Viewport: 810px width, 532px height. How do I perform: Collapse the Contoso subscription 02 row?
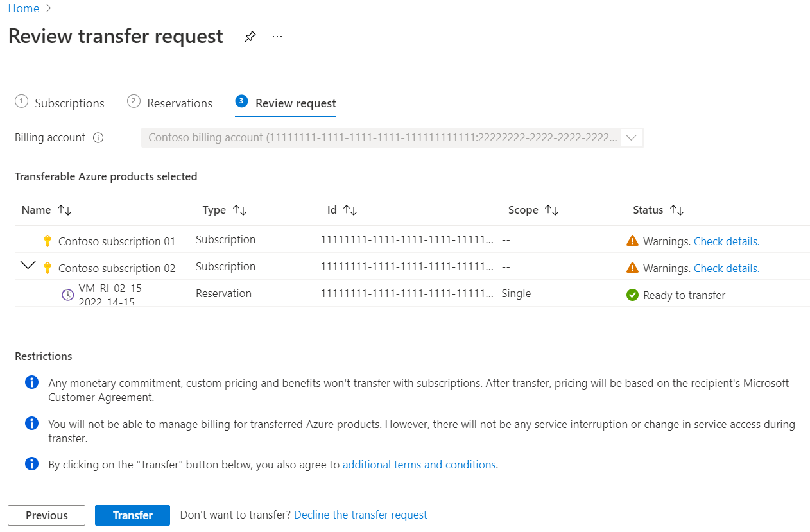(28, 266)
